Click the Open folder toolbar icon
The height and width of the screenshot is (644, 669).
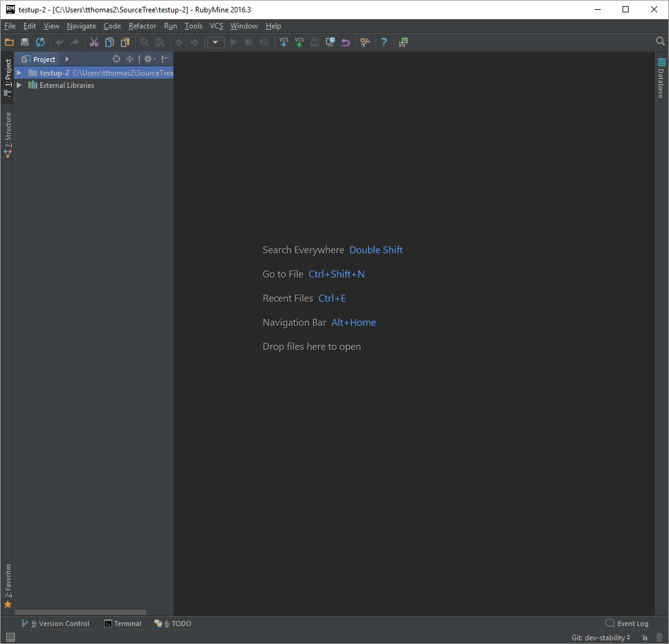point(9,42)
